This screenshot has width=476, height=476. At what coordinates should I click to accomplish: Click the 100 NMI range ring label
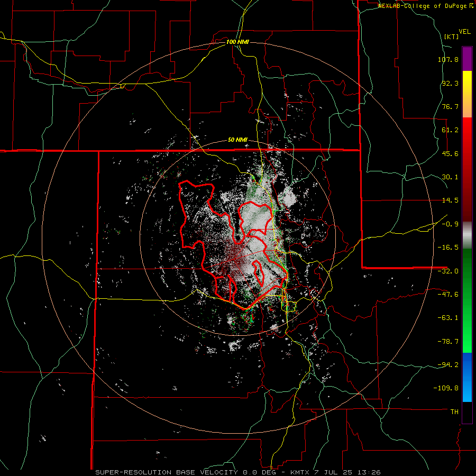pos(237,42)
